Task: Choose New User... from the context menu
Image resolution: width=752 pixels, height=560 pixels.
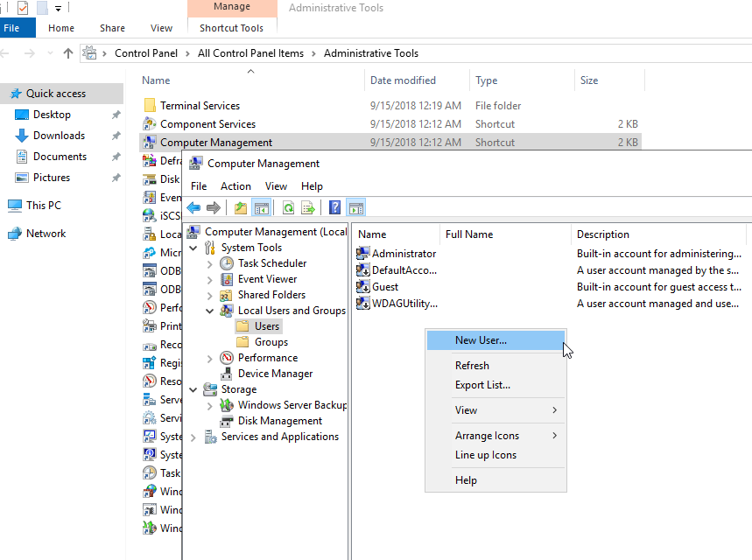Action: pyautogui.click(x=495, y=340)
